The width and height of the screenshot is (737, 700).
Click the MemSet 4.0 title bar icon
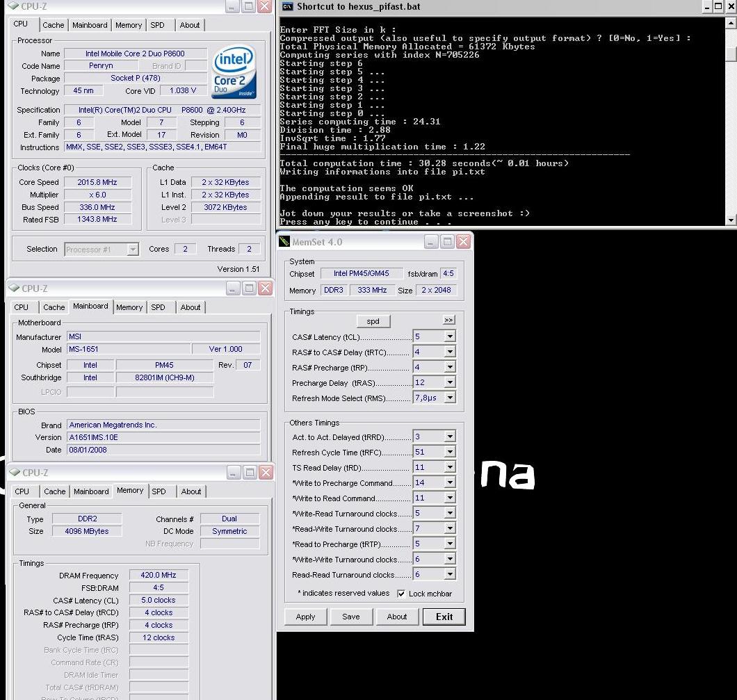tap(284, 242)
